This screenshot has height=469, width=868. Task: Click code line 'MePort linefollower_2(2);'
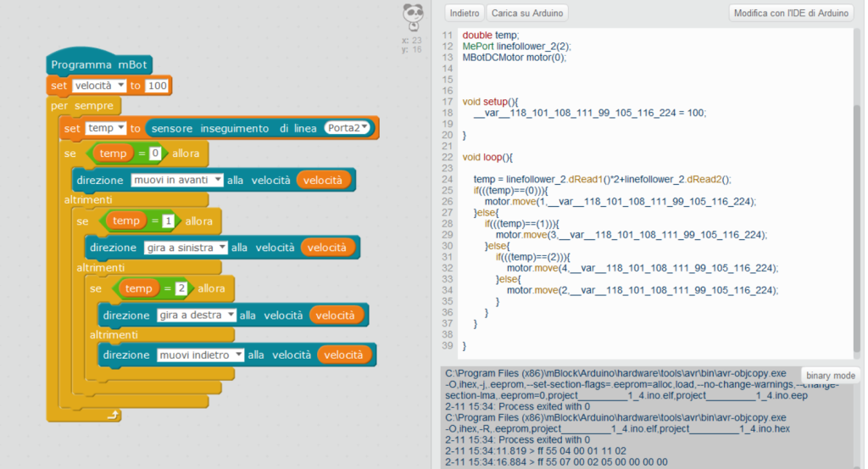(x=516, y=46)
